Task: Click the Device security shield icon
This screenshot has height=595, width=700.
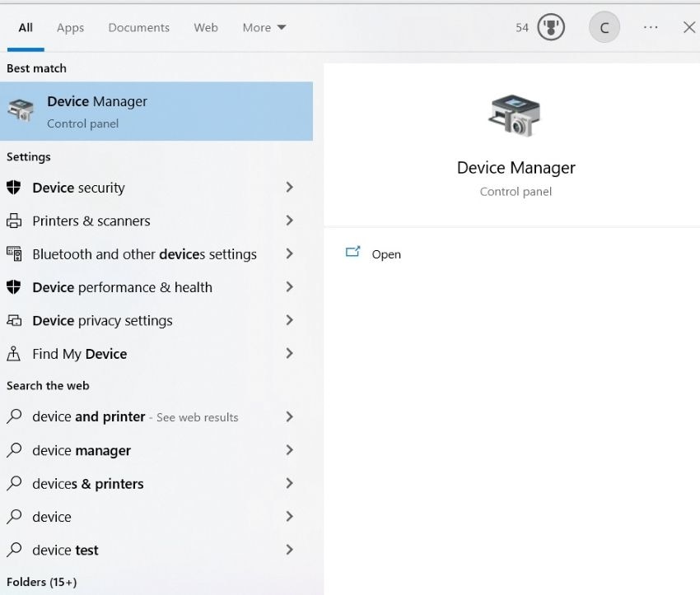Action: click(x=13, y=188)
